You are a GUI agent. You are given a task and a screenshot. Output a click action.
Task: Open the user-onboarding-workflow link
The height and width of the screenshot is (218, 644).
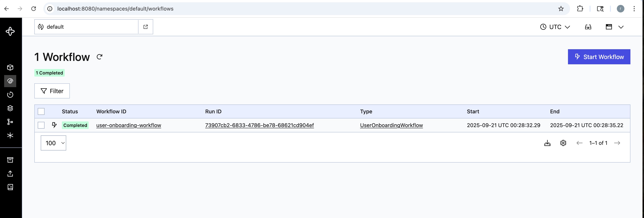coord(129,125)
